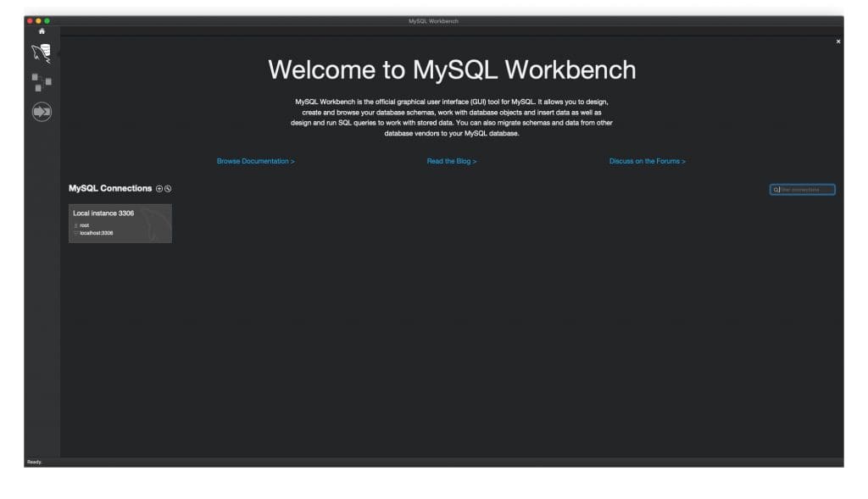
Task: Open the Local instance 3306 connection tile
Action: [x=120, y=224]
